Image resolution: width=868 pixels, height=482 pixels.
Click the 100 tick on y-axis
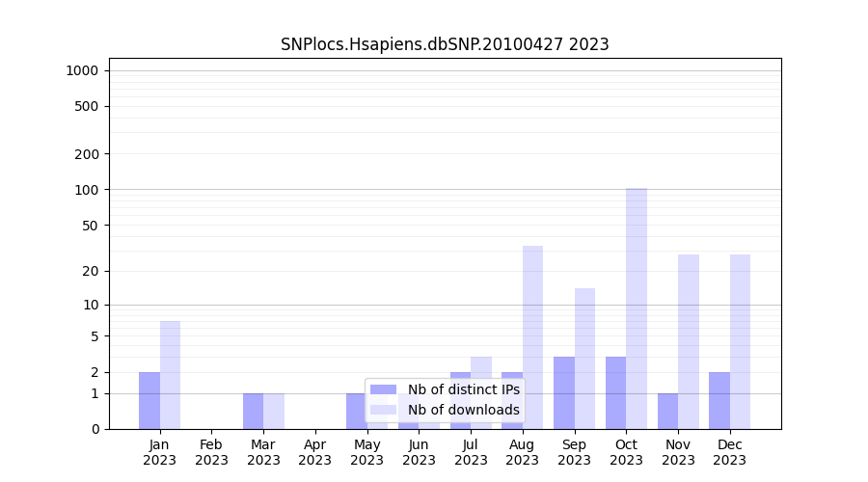pyautogui.click(x=88, y=190)
